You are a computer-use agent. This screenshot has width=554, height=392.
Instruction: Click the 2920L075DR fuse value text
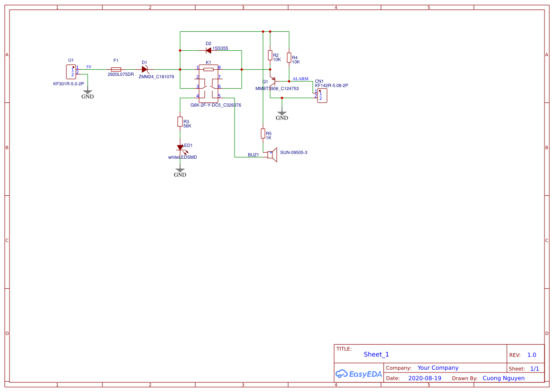point(121,74)
